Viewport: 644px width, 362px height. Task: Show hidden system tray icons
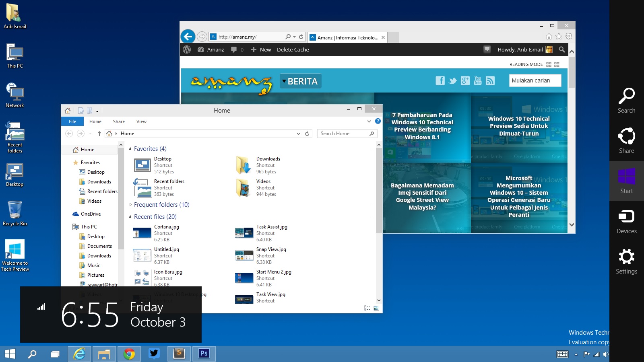point(576,354)
